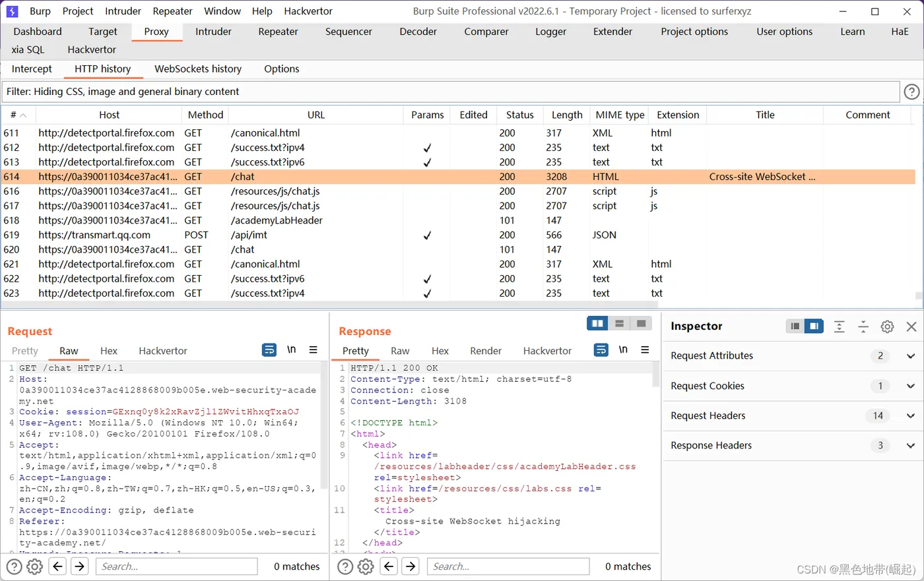Go to previous response search match
The width and height of the screenshot is (924, 581).
[389, 566]
